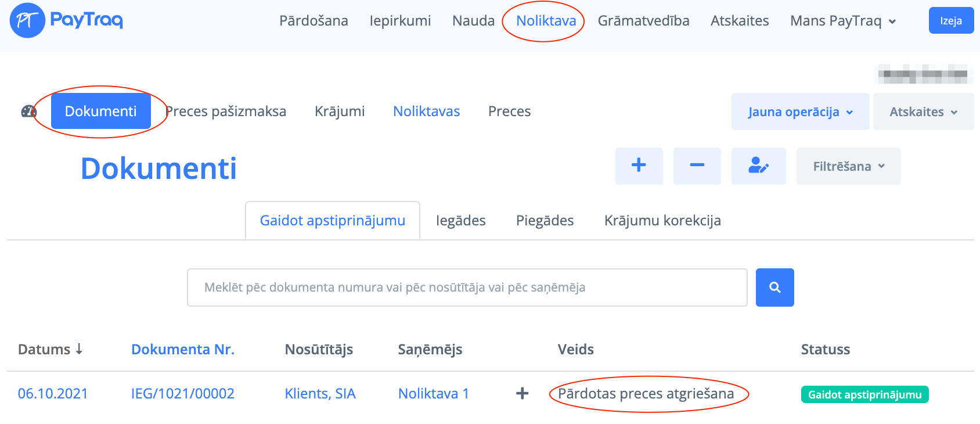Image resolution: width=980 pixels, height=424 pixels.
Task: Go to the Pārdošana menu
Action: pos(314,21)
